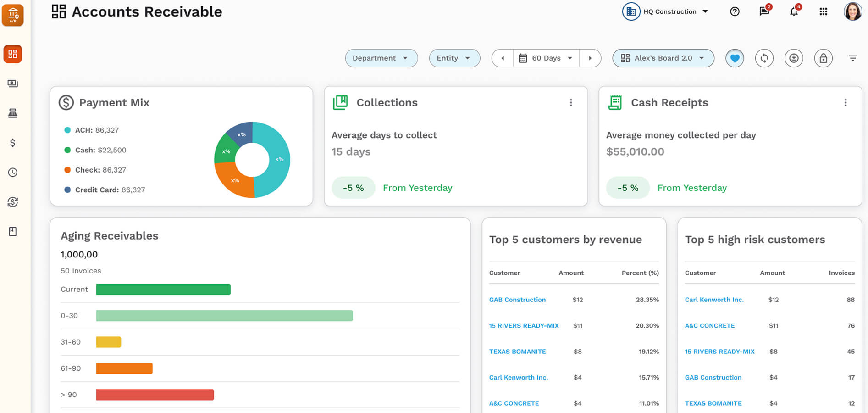
Task: Click the help question mark icon
Action: (x=735, y=12)
